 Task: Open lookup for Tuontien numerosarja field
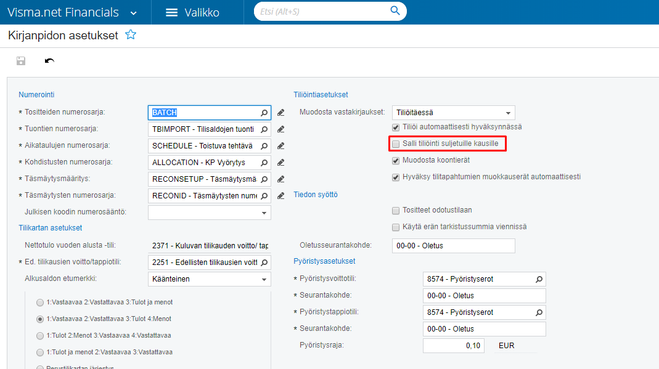tap(264, 129)
